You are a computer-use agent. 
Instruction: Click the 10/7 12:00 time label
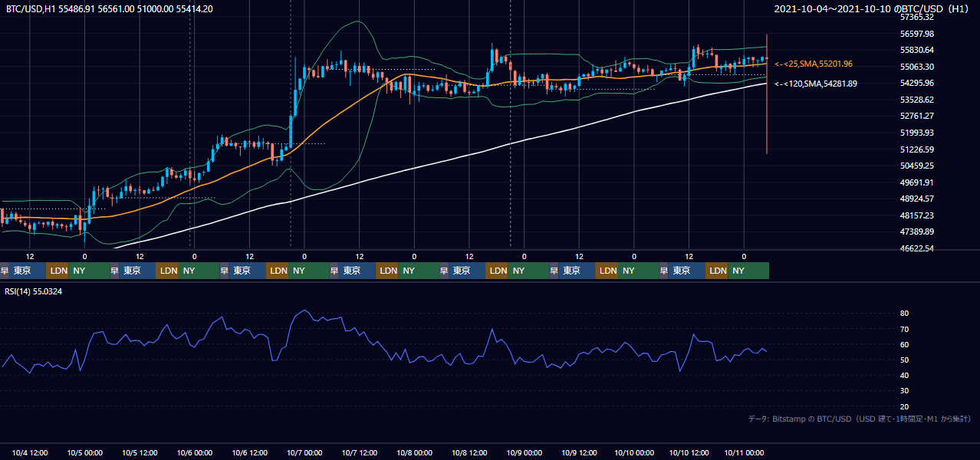(360, 453)
